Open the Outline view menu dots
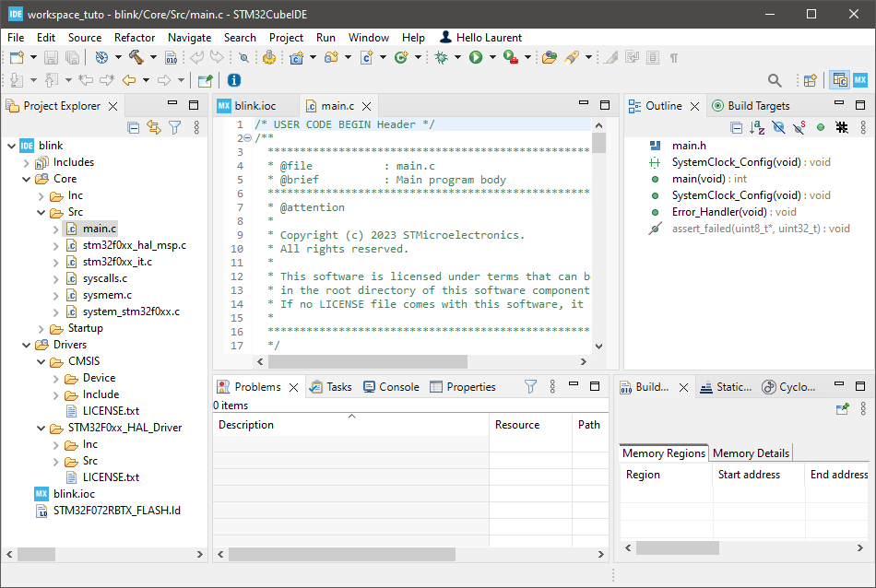 (863, 128)
